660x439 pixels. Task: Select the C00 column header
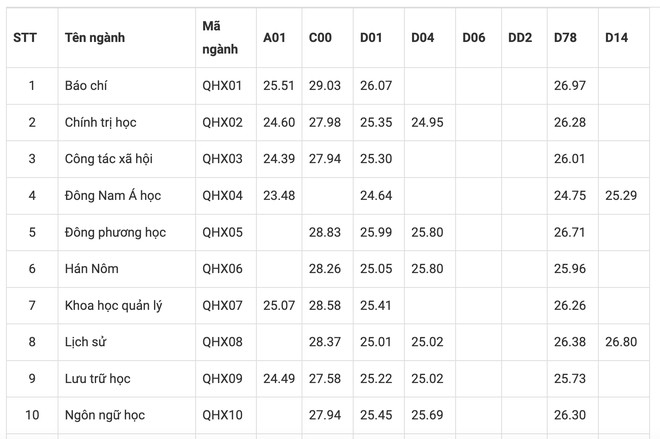320,37
